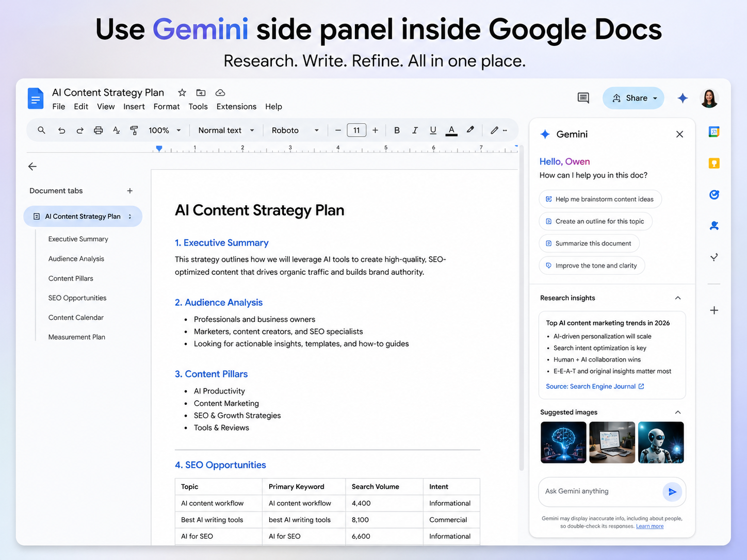
Task: Collapse document tabs with back arrow
Action: click(x=33, y=167)
